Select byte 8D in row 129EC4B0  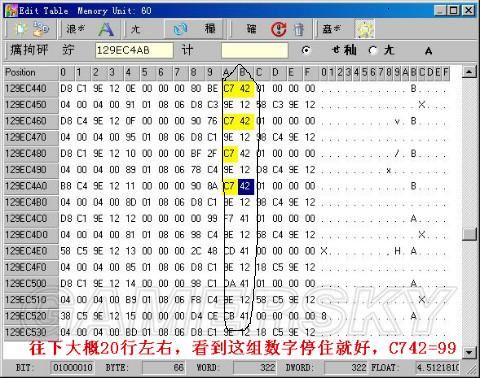(131, 202)
